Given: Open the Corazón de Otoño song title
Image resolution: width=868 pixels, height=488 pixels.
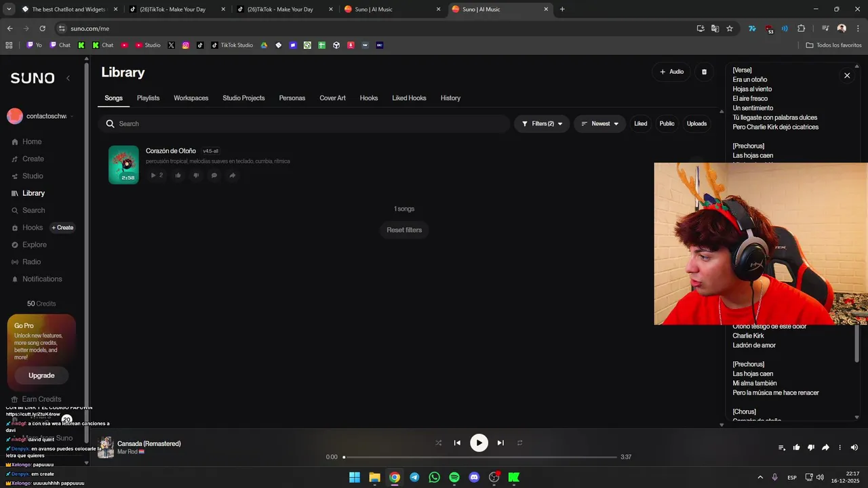Looking at the screenshot, I should click(x=171, y=151).
